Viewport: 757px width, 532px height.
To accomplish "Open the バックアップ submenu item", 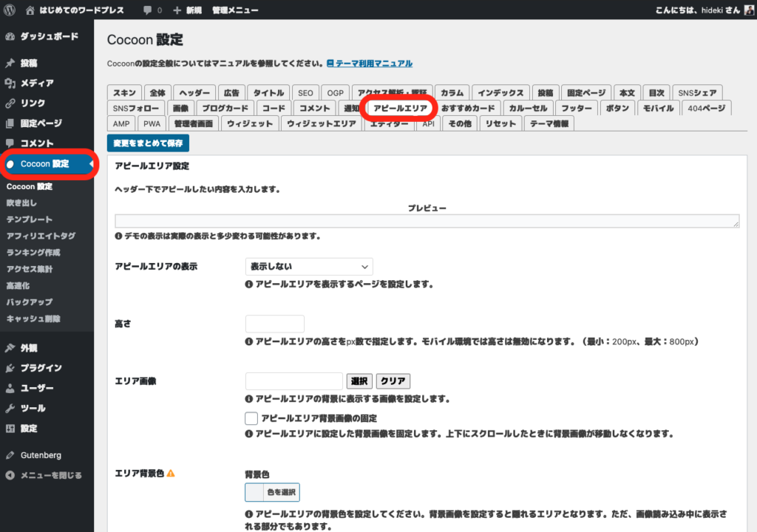I will 30,302.
